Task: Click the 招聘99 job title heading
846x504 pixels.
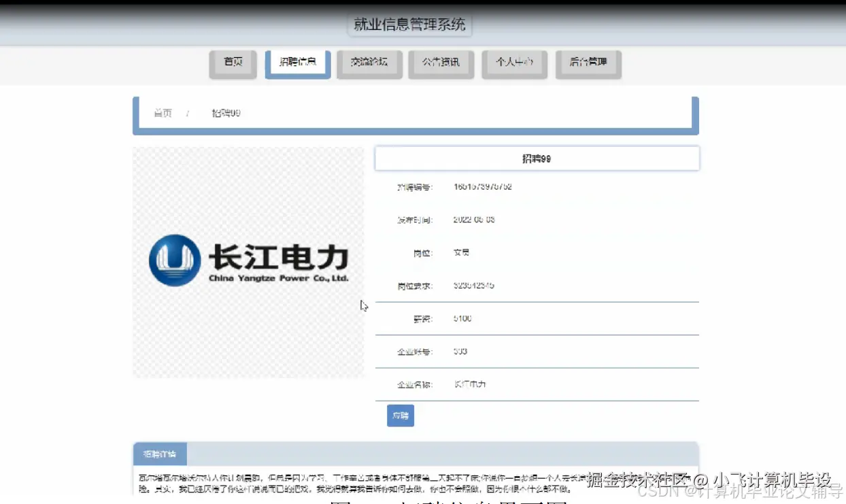Action: point(537,158)
